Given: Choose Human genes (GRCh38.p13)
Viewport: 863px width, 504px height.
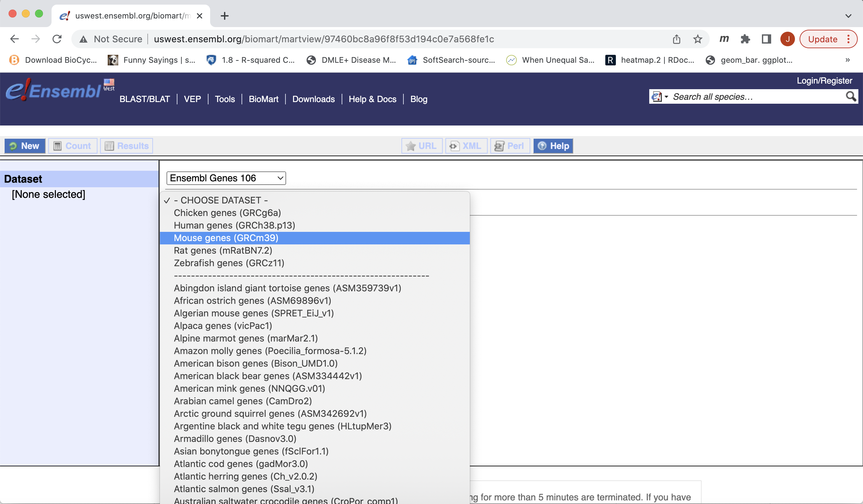Looking at the screenshot, I should pos(315,225).
